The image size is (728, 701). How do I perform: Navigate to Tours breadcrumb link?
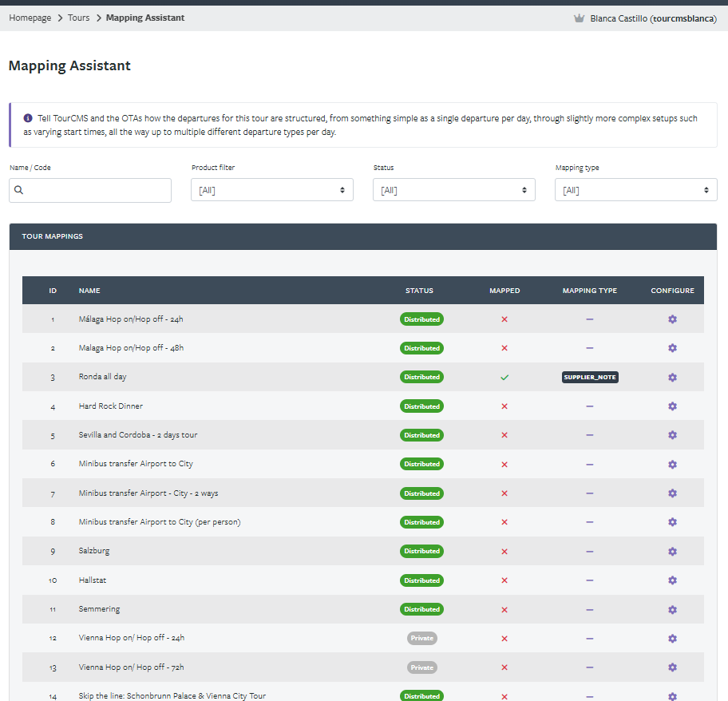[x=78, y=18]
